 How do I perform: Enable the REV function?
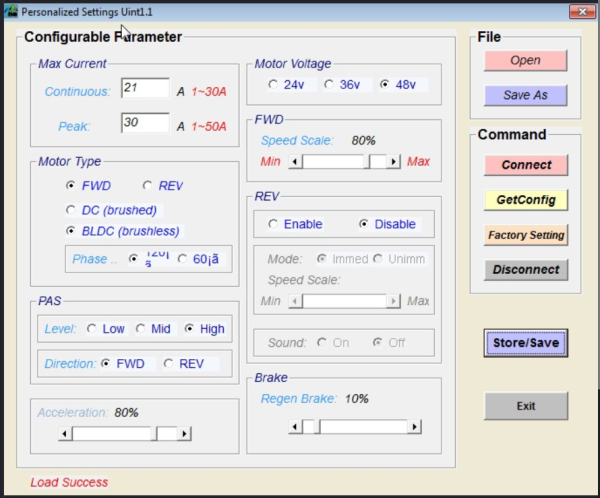(x=295, y=224)
